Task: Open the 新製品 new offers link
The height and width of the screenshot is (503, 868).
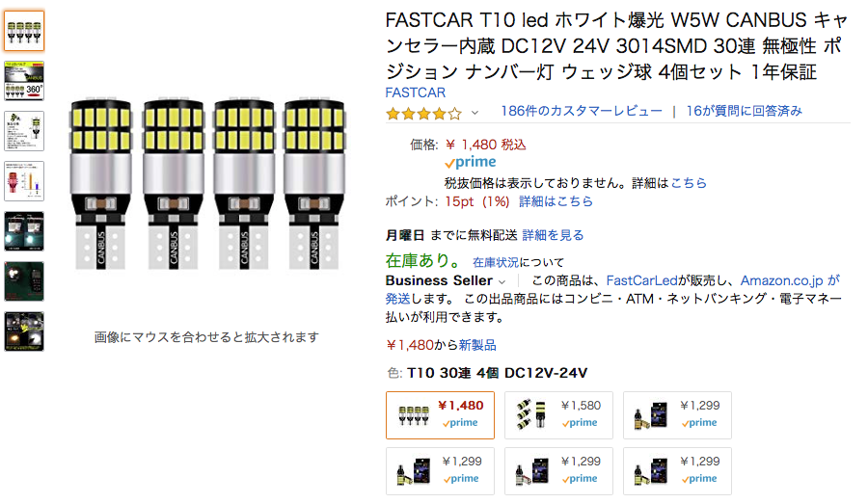Action: 477,345
